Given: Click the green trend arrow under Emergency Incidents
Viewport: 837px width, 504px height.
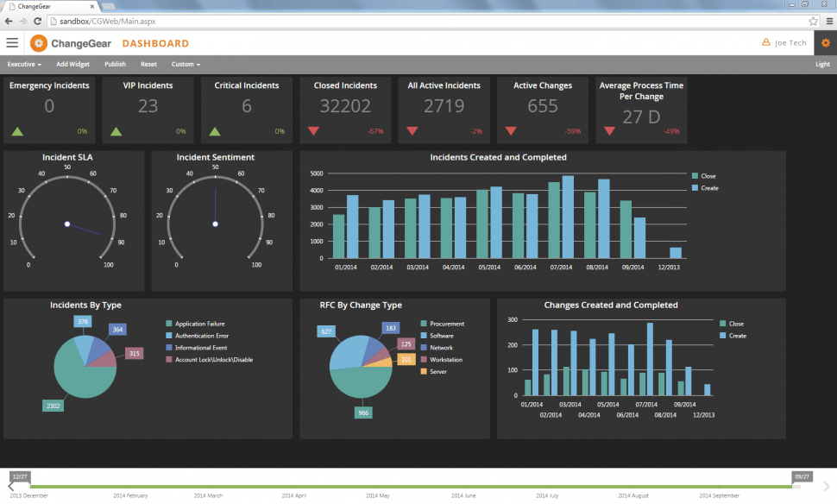Looking at the screenshot, I should click(x=17, y=131).
